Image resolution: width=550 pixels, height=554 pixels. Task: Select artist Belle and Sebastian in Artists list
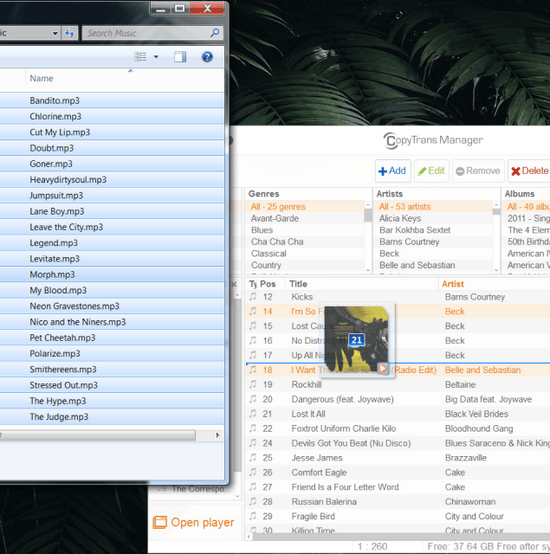click(x=417, y=265)
